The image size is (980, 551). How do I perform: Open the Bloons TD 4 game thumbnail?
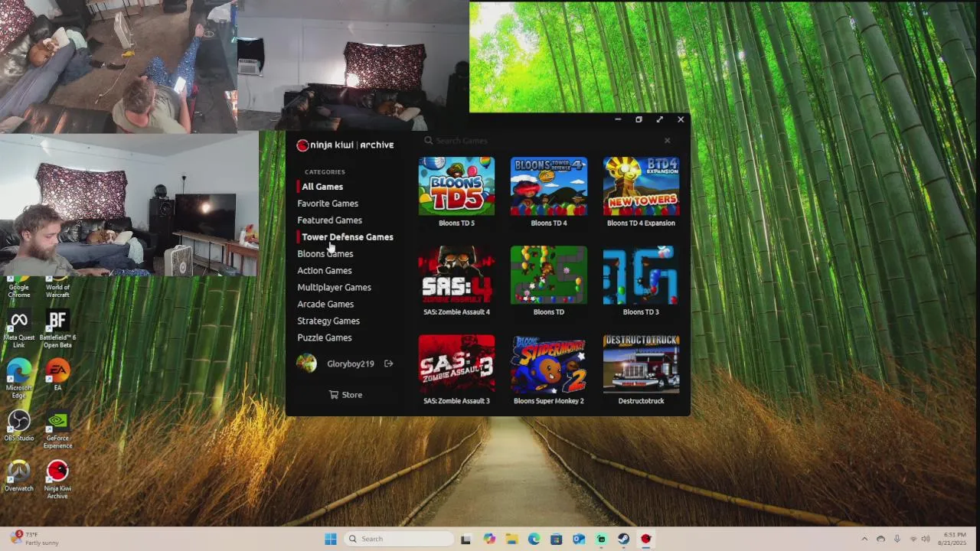pos(549,186)
